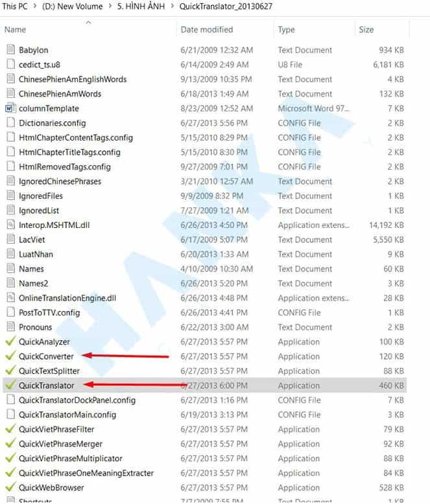This screenshot has height=504, width=430.
Task: Click the 460 KB size cell
Action: [x=391, y=385]
